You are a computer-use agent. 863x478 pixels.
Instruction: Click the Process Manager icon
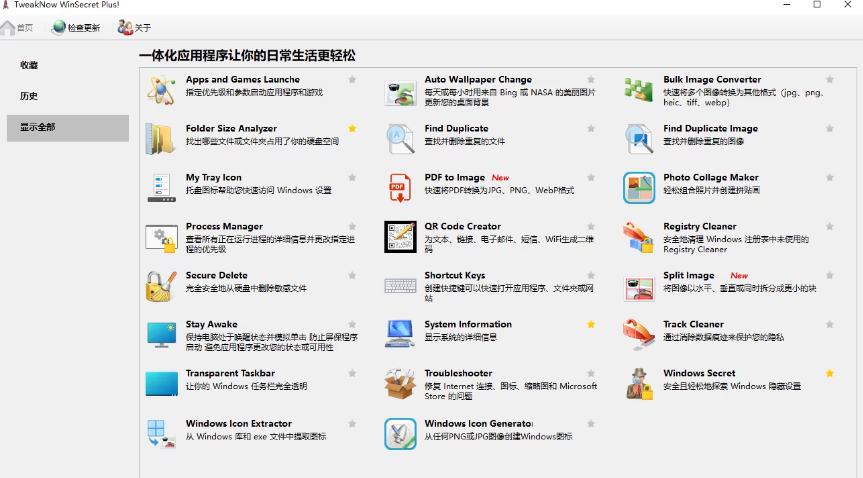coord(161,238)
